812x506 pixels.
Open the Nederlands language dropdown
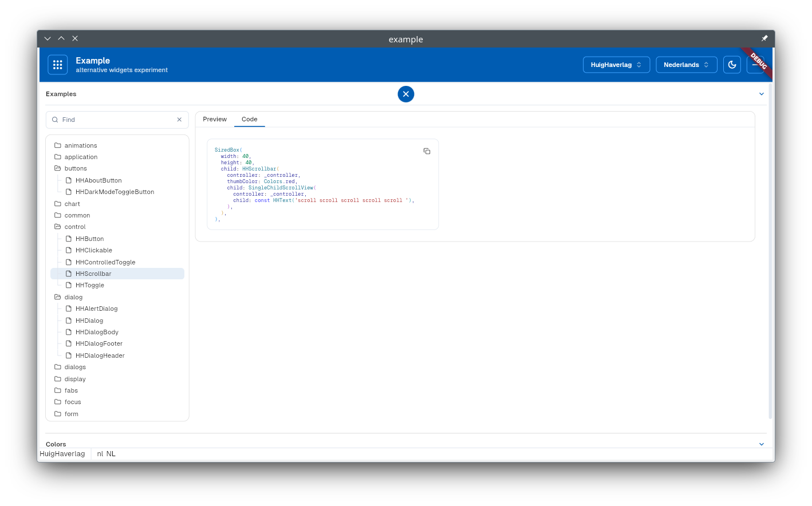[686, 65]
